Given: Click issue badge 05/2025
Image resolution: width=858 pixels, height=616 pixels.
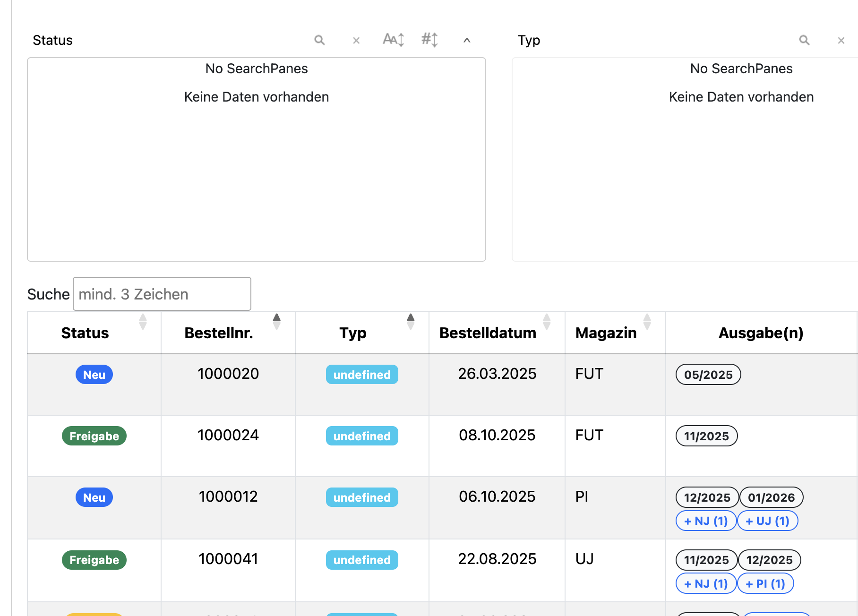Looking at the screenshot, I should click(x=708, y=375).
